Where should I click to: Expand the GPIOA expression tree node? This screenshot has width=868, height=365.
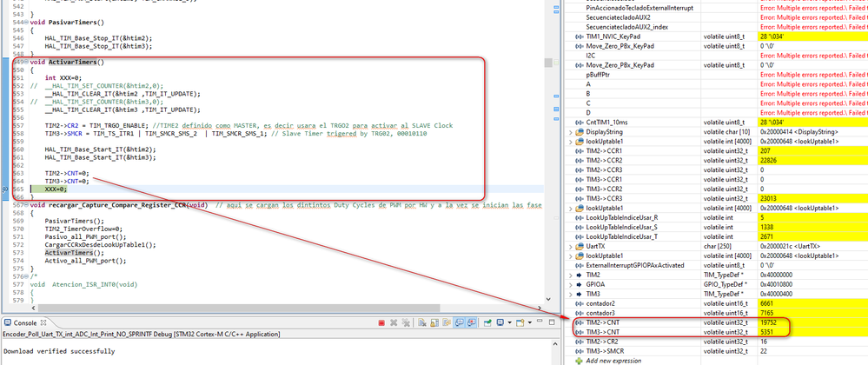(x=571, y=284)
